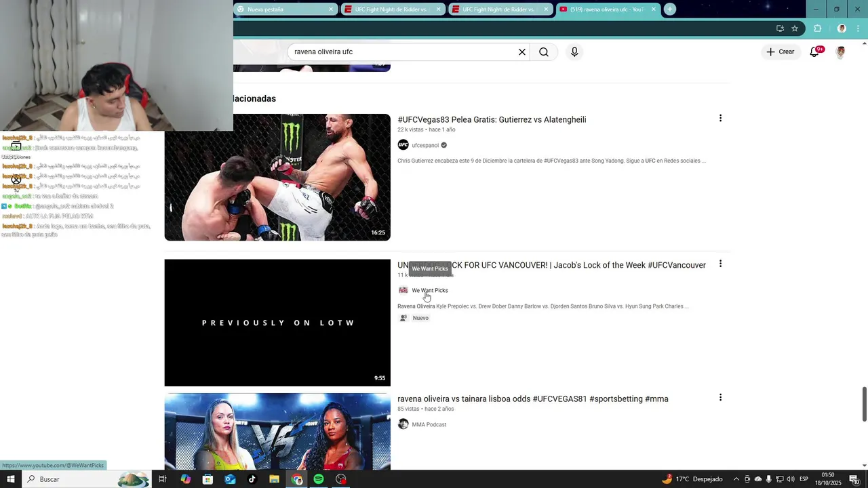Open the clock showing 01:50 18/10/2025
The height and width of the screenshot is (488, 868).
click(x=828, y=479)
